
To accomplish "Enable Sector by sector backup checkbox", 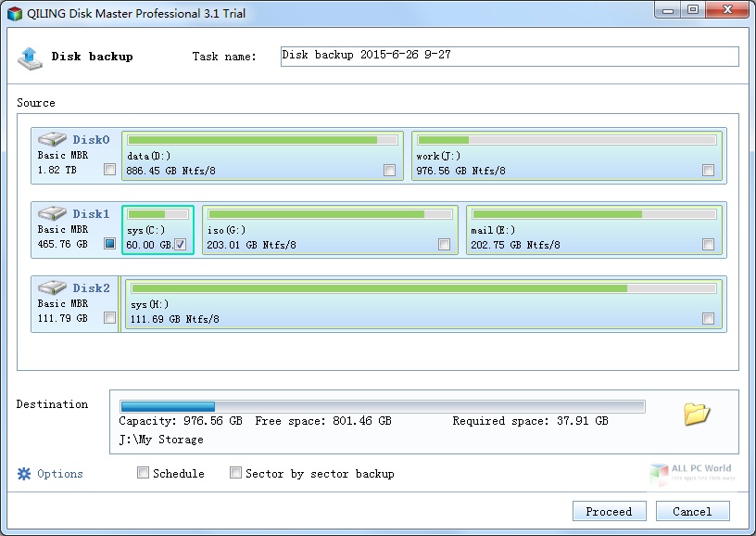I will 235,473.
